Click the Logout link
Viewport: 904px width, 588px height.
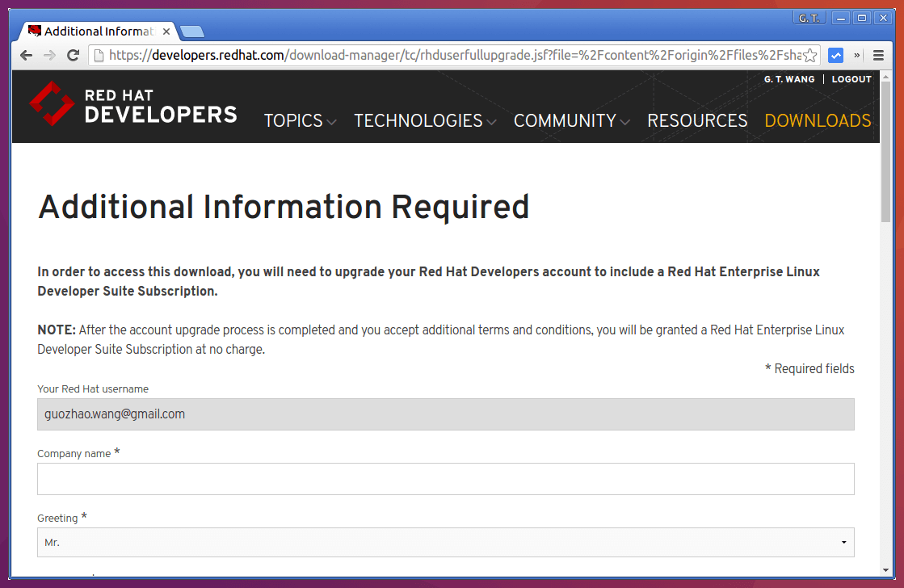pos(851,79)
